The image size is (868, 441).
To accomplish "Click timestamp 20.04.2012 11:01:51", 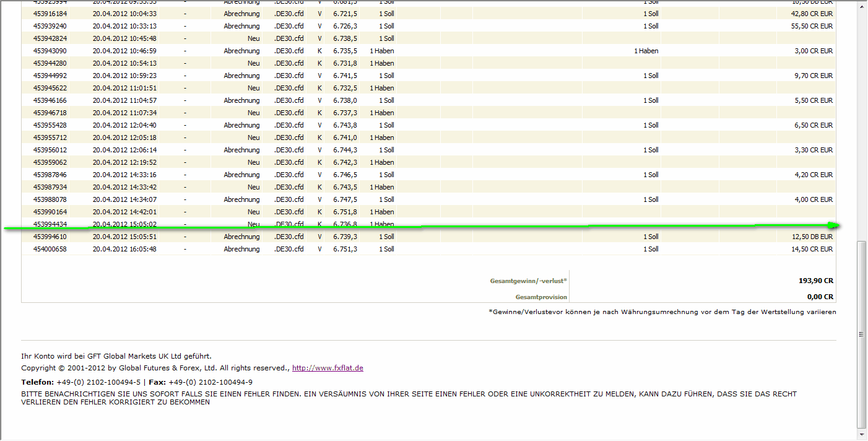I will click(124, 88).
